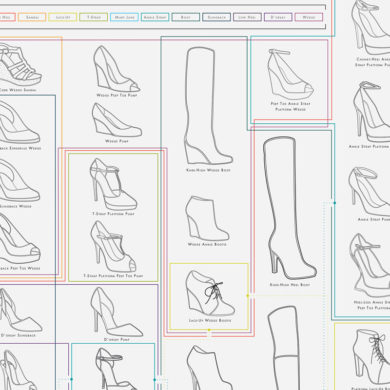
Task: Select the Laced-Up Wedge Bootie drawing
Action: tap(210, 293)
